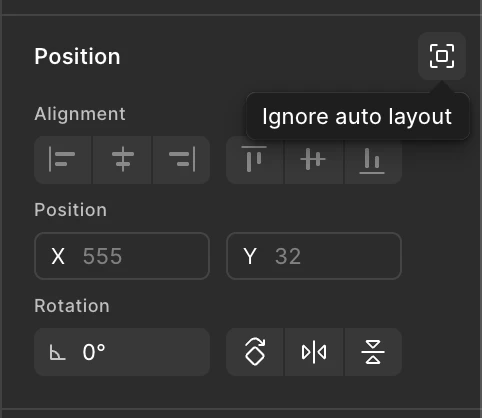The width and height of the screenshot is (482, 418).
Task: Click the Y label inside the position field
Action: 250,256
